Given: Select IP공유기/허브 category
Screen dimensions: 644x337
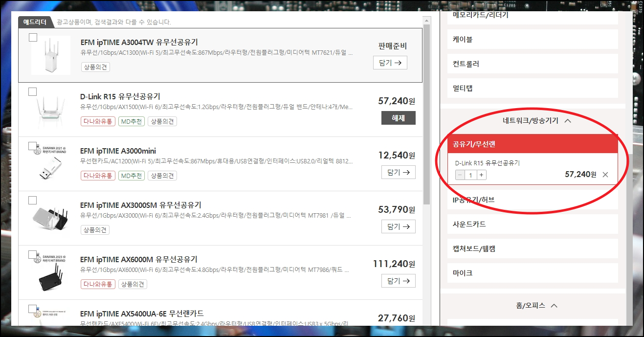Looking at the screenshot, I should (x=533, y=200).
